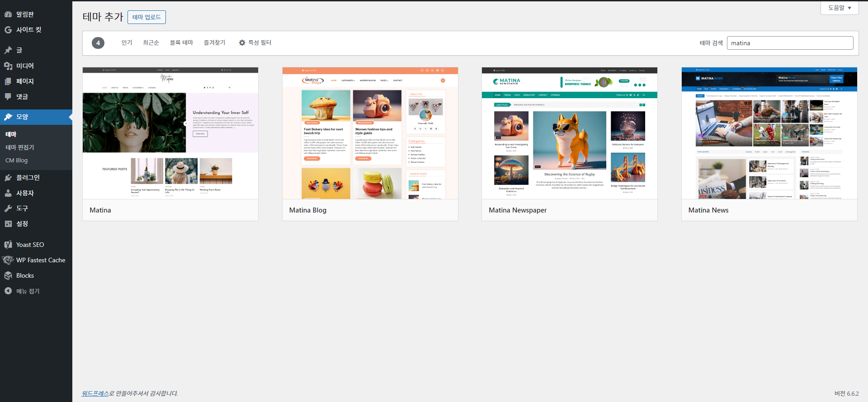Click the Matina Blog theme name
The width and height of the screenshot is (868, 402).
tap(308, 210)
